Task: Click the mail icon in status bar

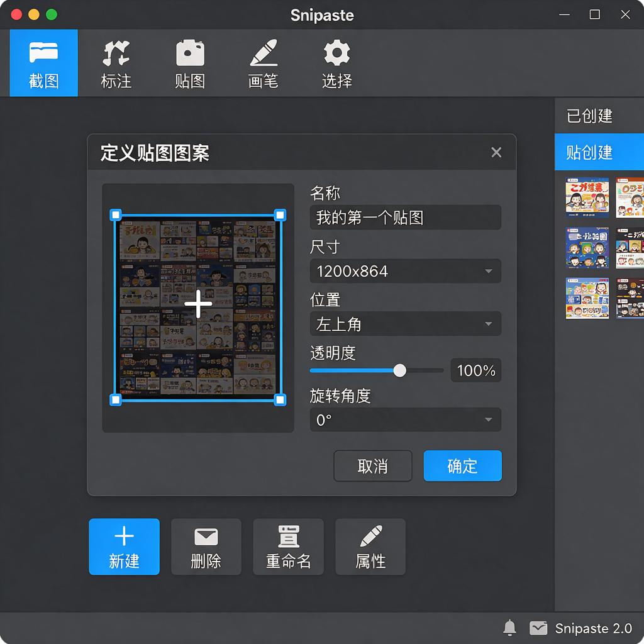Action: [x=538, y=628]
